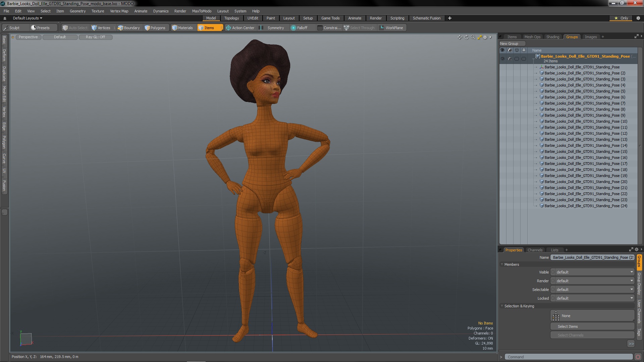The width and height of the screenshot is (644, 362).
Task: Click the Properties panel gear icon
Action: [637, 250]
